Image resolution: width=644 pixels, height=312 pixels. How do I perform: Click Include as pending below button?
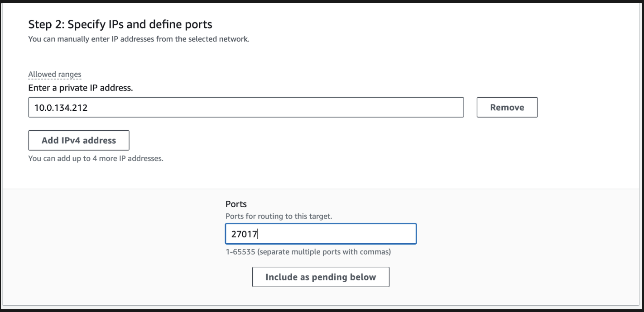[x=320, y=277]
